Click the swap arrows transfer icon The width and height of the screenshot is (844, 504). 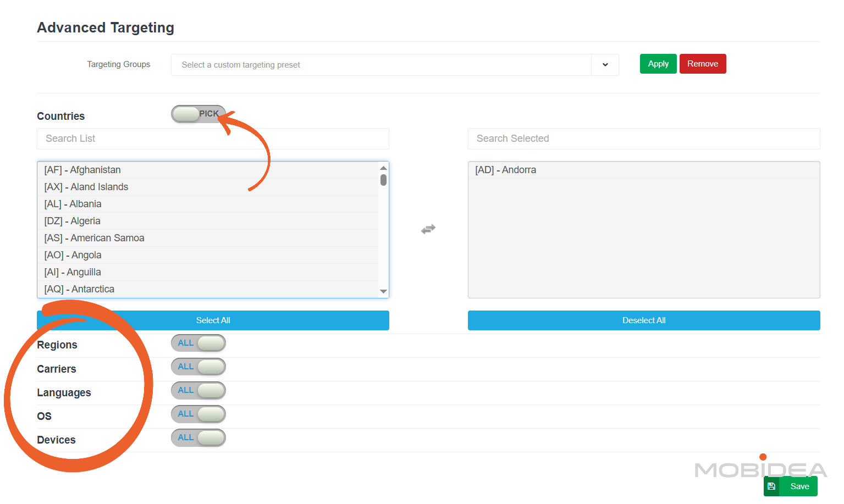click(428, 229)
